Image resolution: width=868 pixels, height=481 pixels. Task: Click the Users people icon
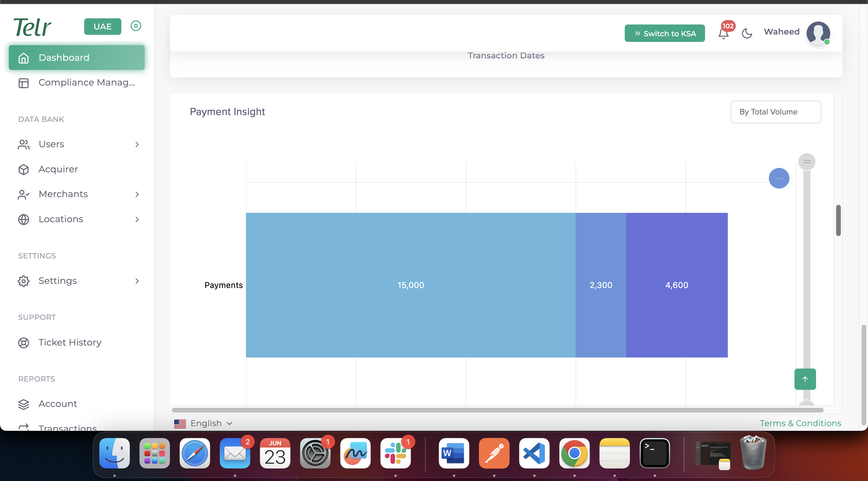[24, 145]
